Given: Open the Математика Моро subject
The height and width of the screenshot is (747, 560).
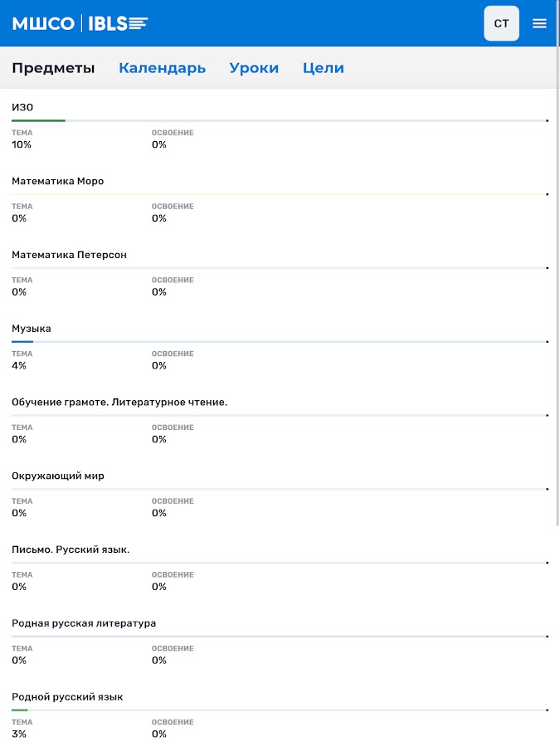Looking at the screenshot, I should (58, 181).
